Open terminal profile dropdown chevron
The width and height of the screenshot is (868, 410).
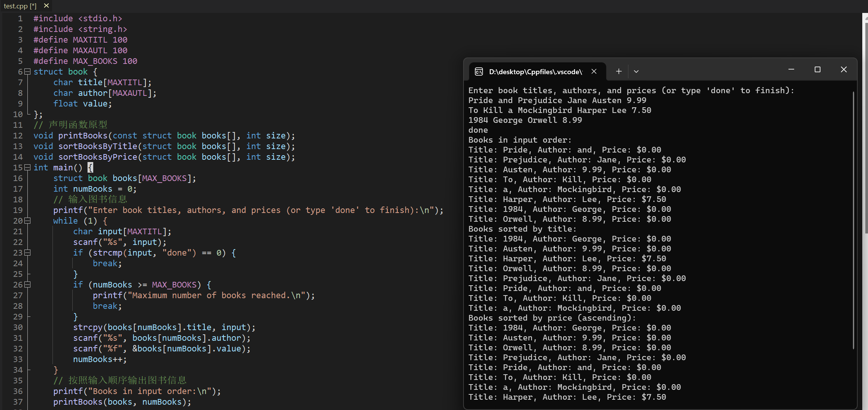tap(636, 72)
